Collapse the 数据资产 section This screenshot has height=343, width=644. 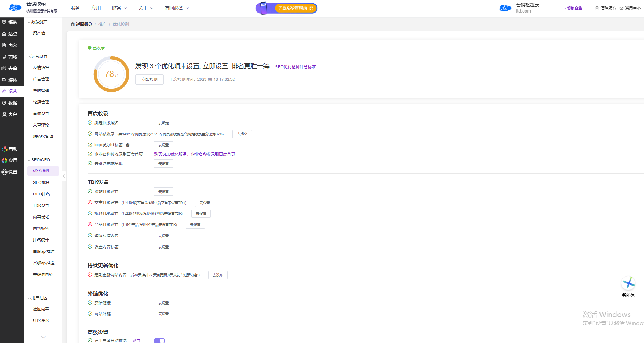click(x=29, y=22)
